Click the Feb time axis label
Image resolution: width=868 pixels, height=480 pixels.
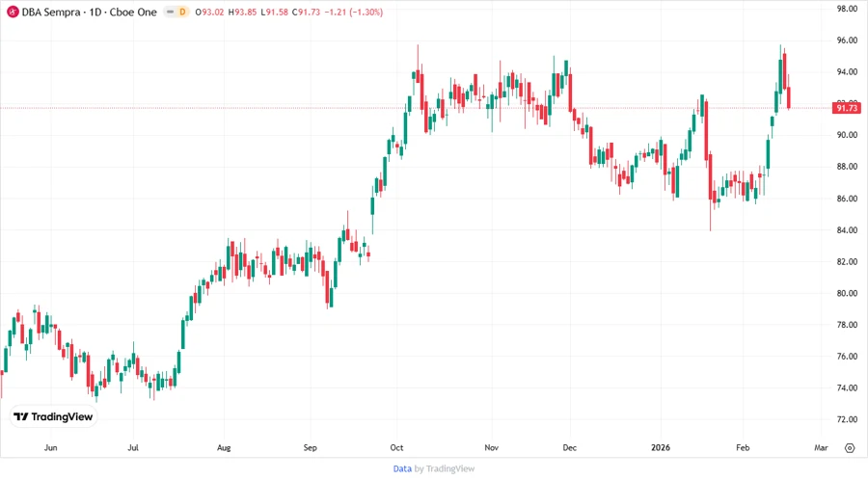[743, 447]
